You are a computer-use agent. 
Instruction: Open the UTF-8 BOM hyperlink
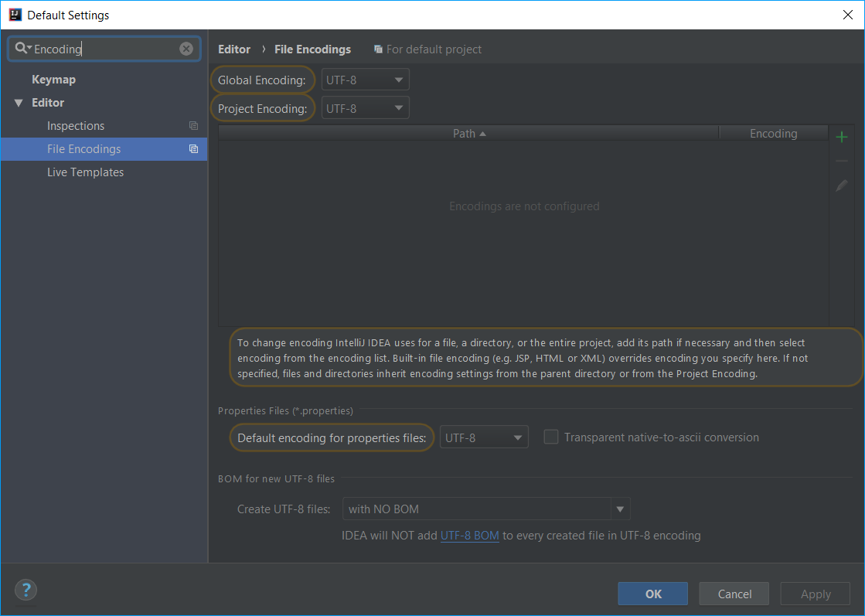469,535
